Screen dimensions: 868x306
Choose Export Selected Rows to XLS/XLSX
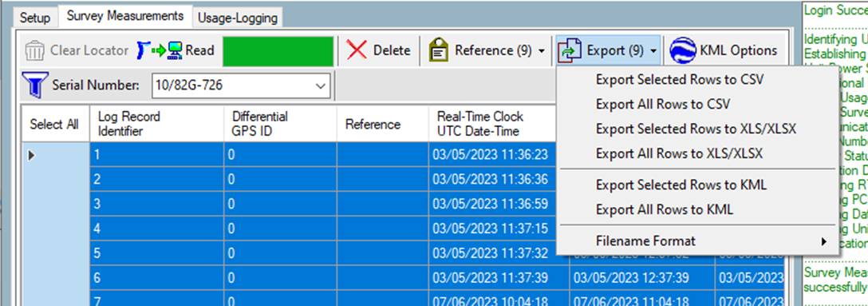point(696,129)
